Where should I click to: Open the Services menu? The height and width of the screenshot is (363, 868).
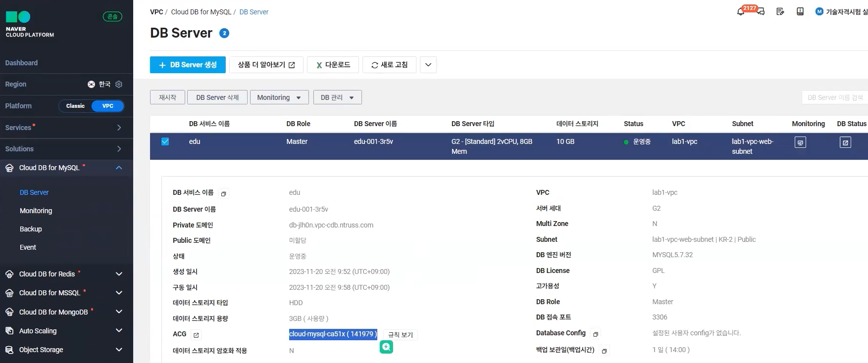(x=66, y=128)
